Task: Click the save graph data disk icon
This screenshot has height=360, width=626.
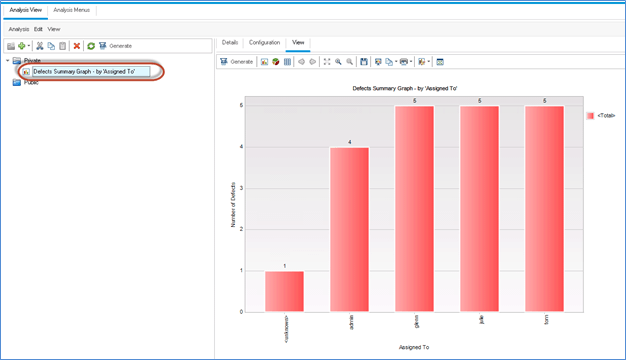Action: (x=364, y=62)
